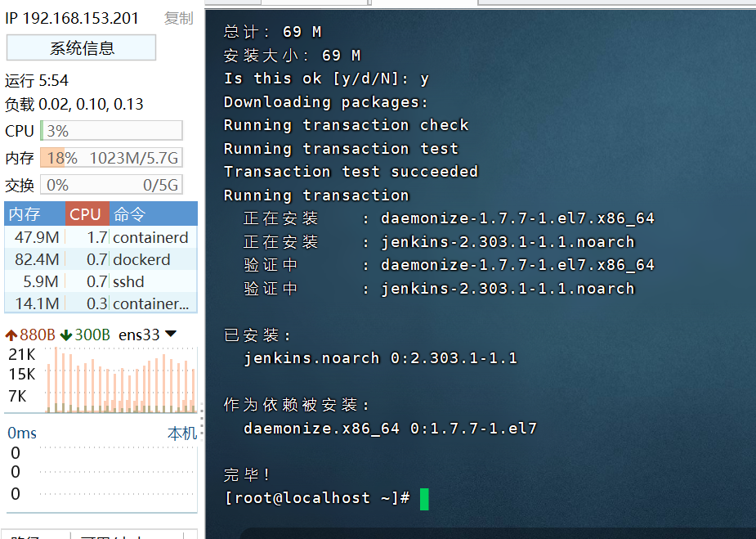Image resolution: width=756 pixels, height=539 pixels.
Task: Open the 系统信息 button
Action: [81, 47]
